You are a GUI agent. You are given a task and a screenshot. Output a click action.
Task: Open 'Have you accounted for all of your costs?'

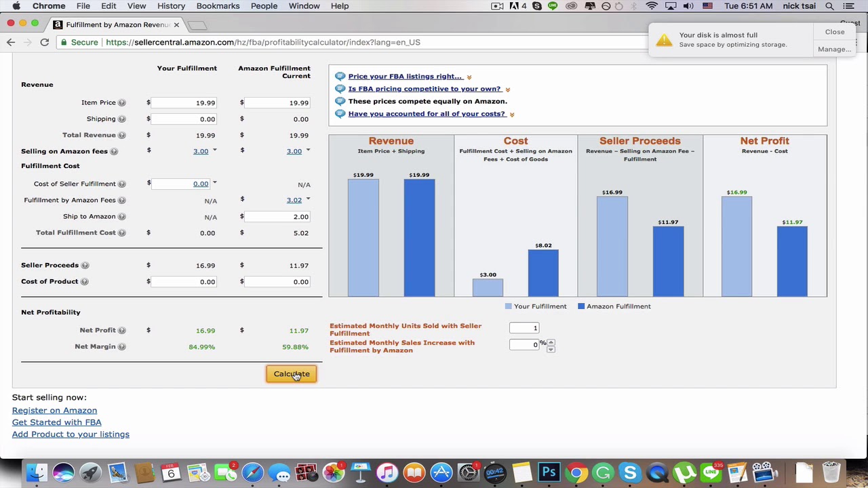pyautogui.click(x=427, y=114)
